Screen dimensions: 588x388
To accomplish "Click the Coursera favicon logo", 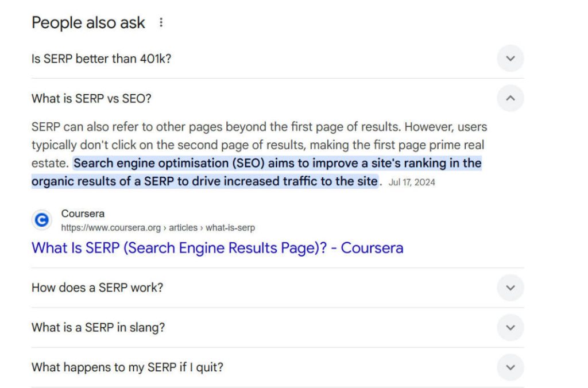I will click(x=41, y=220).
